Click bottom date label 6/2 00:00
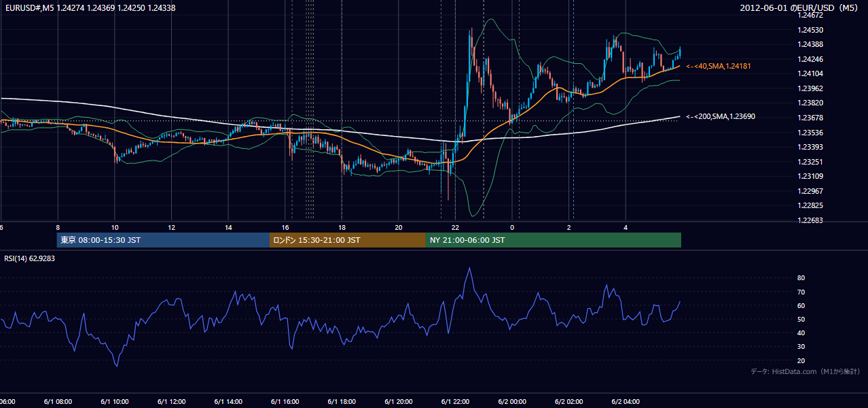Image resolution: width=868 pixels, height=408 pixels. (x=511, y=402)
